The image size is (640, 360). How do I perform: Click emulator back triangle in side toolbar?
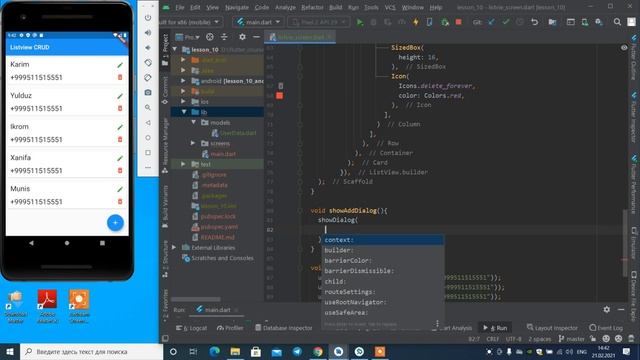[x=148, y=122]
